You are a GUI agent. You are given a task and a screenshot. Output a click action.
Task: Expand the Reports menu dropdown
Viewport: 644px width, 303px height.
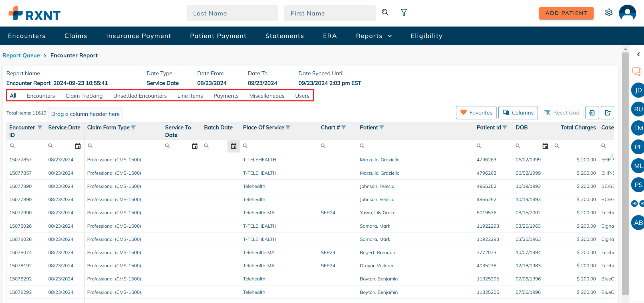(374, 36)
